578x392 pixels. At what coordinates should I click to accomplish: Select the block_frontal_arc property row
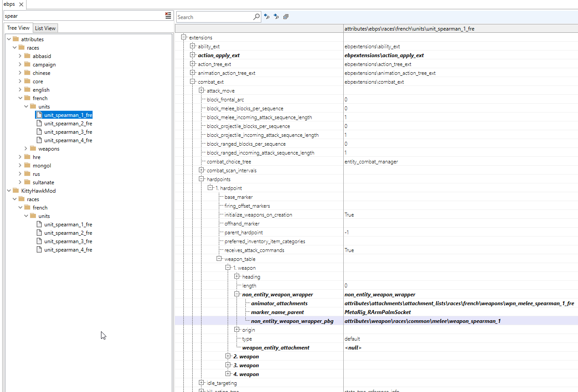pos(376,100)
